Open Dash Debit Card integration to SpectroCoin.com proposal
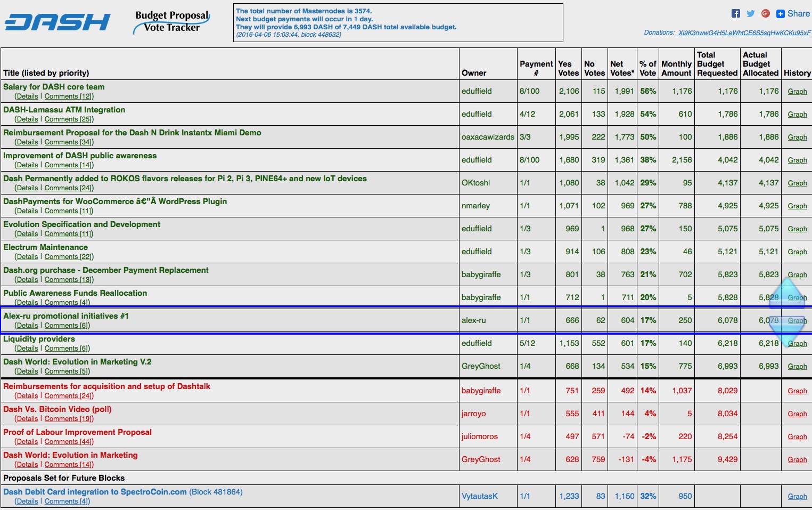Image resolution: width=812 pixels, height=510 pixels. pyautogui.click(x=95, y=492)
